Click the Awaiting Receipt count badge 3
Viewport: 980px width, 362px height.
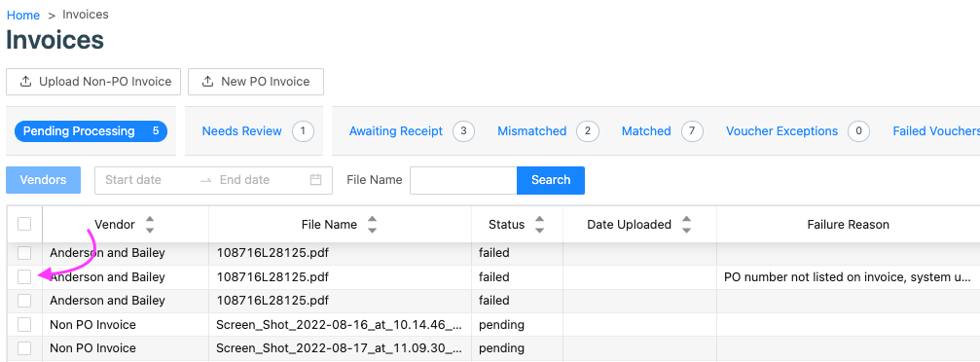click(463, 131)
